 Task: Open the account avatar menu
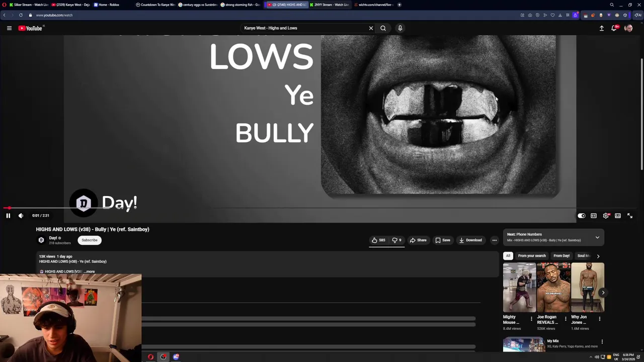click(628, 28)
